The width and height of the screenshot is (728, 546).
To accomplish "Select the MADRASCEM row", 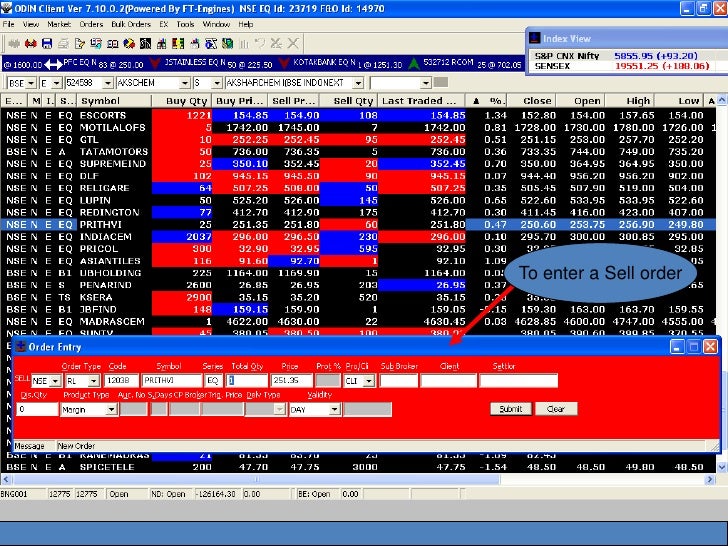I will tap(358, 321).
